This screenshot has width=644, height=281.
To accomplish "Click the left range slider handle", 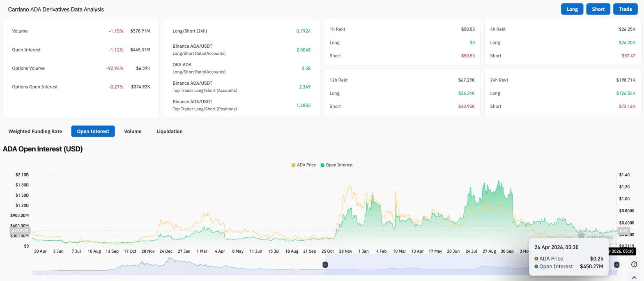I will (x=325, y=265).
